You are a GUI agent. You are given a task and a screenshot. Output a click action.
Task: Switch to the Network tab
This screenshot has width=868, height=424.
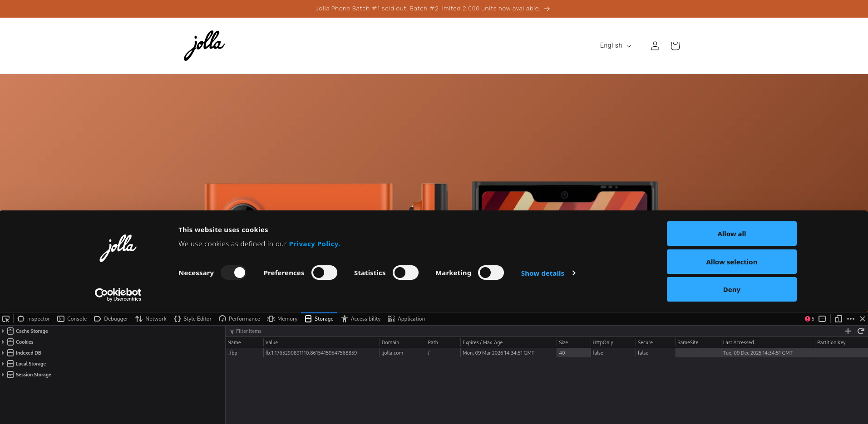tap(151, 319)
